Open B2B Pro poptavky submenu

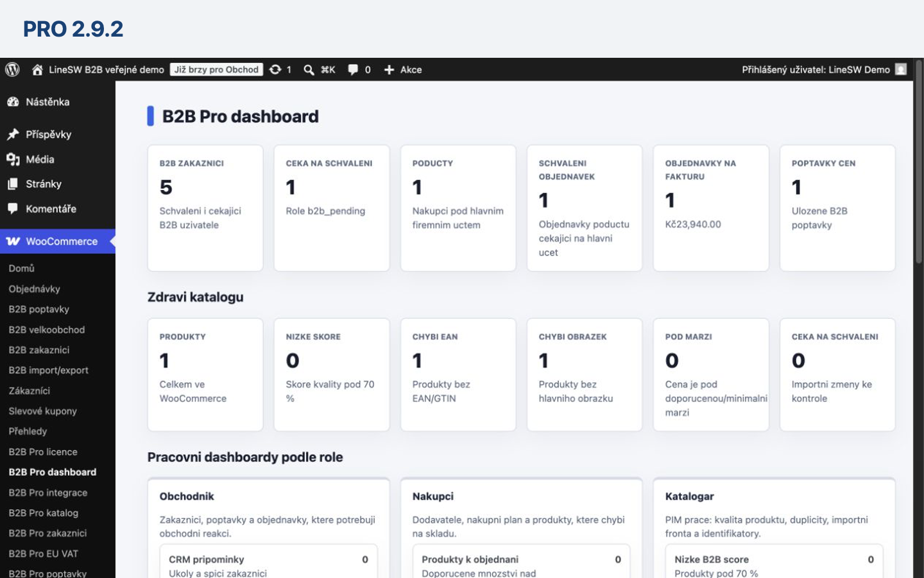48,573
